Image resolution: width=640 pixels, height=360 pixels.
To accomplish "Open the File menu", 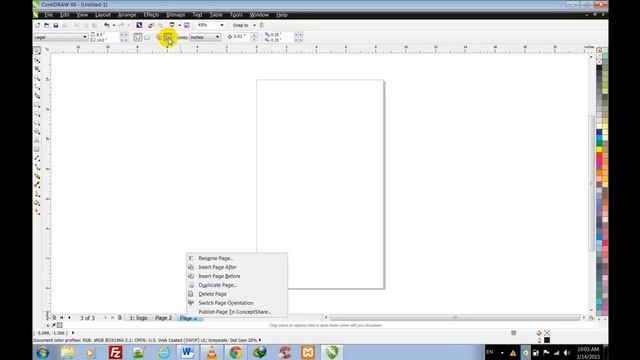I will coord(49,15).
